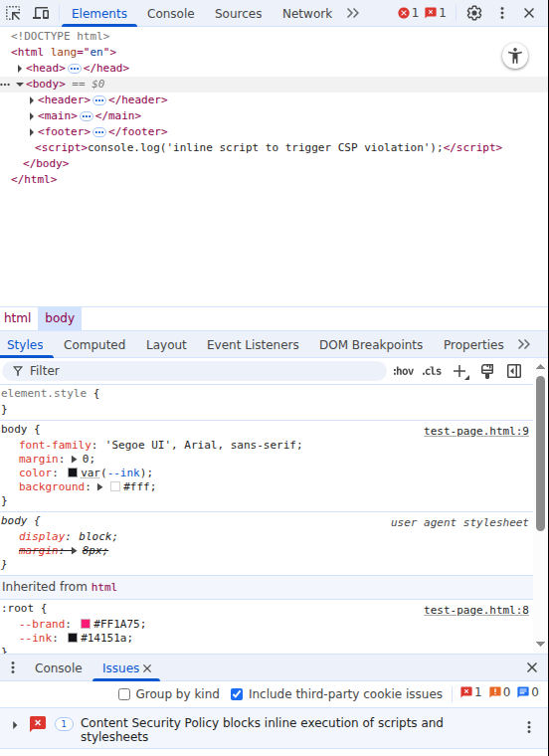549x756 pixels.
Task: Open the Layout pane tab
Action: coord(166,345)
